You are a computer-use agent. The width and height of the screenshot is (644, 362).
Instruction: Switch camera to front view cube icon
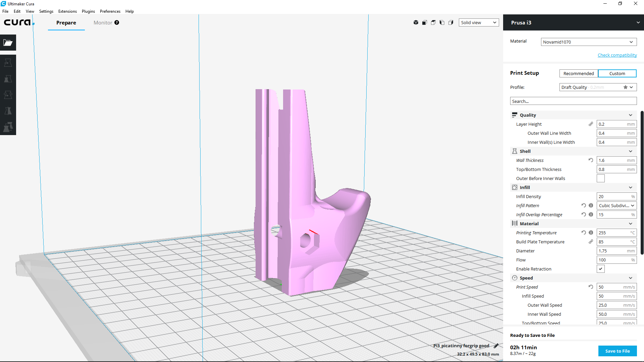[425, 22]
